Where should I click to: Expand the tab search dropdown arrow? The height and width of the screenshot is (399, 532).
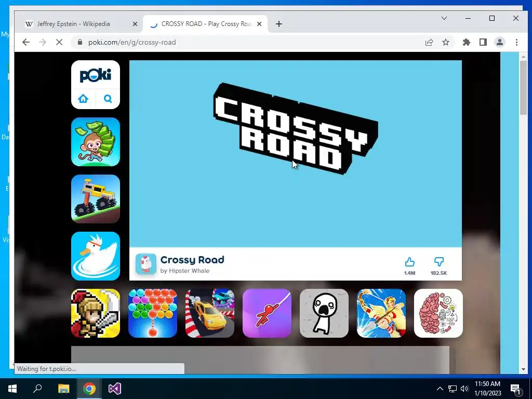click(x=444, y=18)
